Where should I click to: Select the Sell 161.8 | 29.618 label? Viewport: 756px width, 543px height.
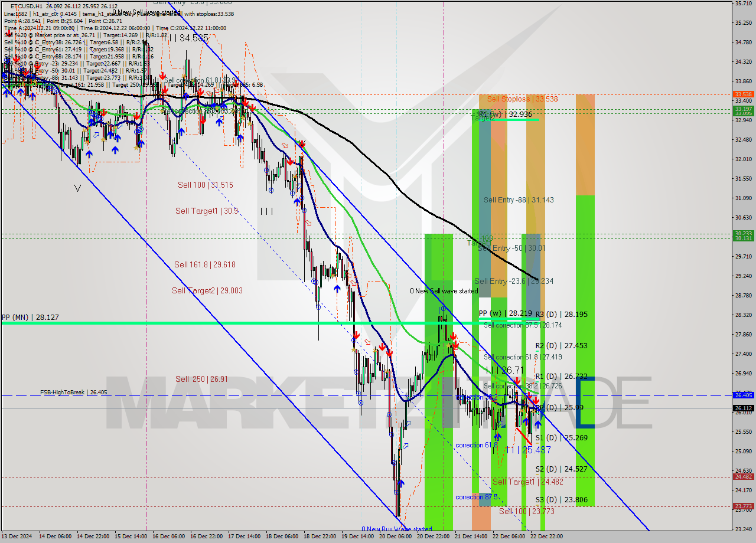[x=205, y=264]
